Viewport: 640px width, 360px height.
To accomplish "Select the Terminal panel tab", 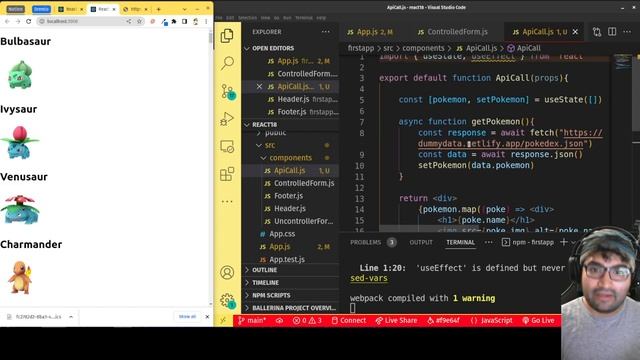I will (460, 242).
